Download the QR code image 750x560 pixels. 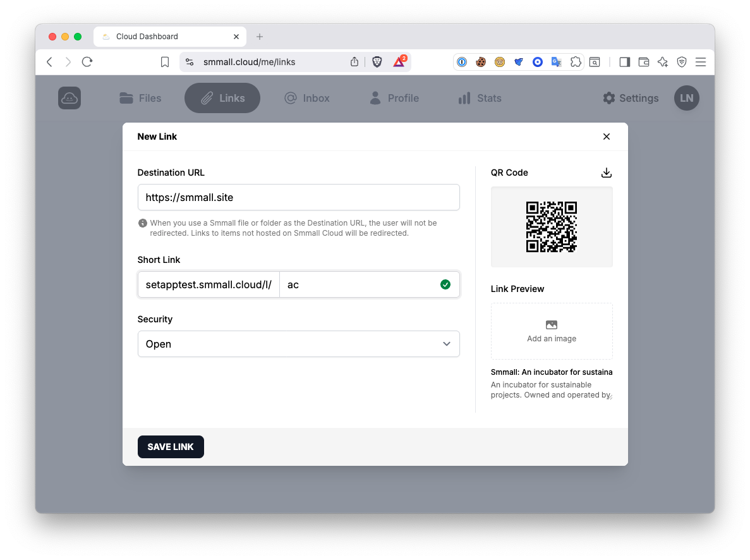606,173
